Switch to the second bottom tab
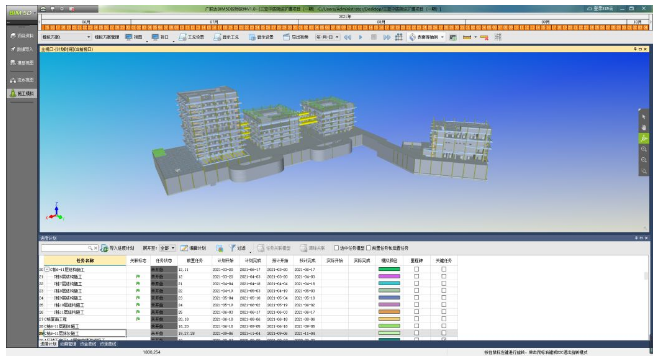662x363 pixels. [67, 344]
